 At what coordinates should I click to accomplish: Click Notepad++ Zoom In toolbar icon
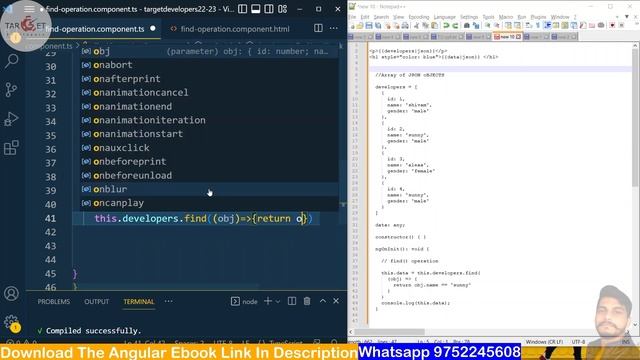[487, 26]
